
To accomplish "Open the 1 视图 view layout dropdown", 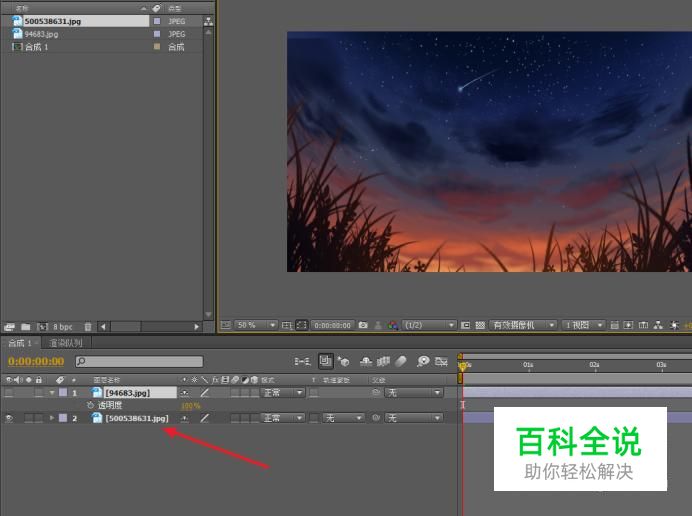I will pos(583,325).
